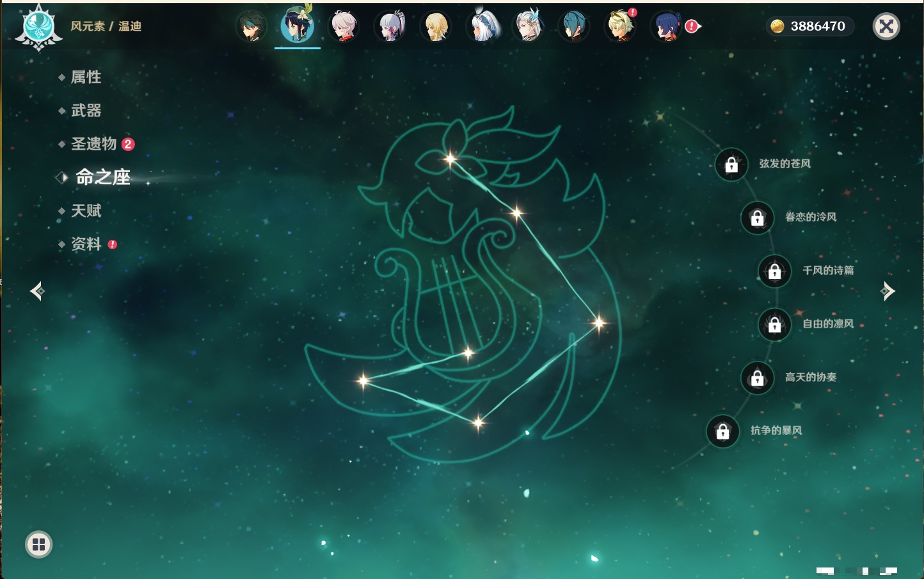
Task: Select the 高天的协奏 locked constellation icon
Action: [757, 377]
